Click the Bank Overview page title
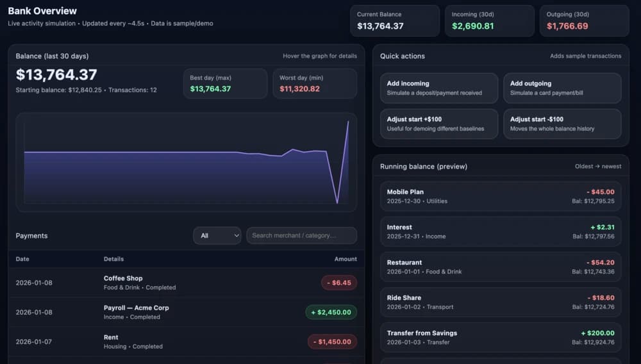Image resolution: width=641 pixels, height=364 pixels. click(x=42, y=11)
